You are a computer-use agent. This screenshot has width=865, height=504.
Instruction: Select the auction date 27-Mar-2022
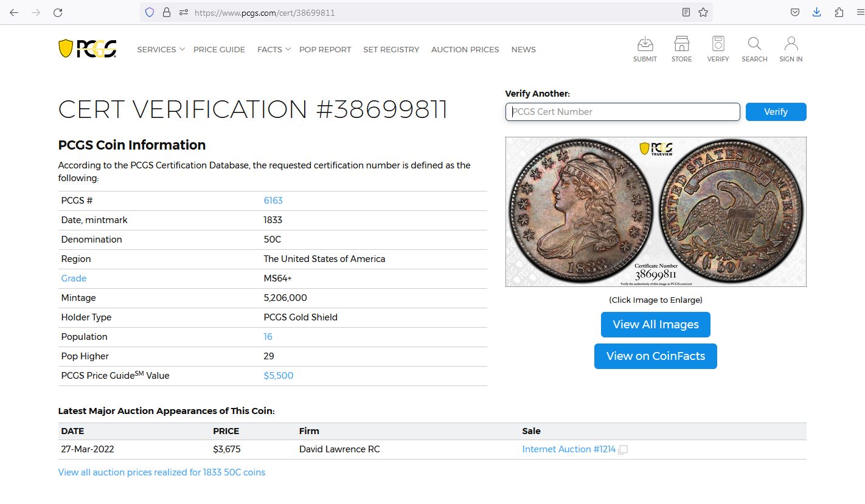88,449
